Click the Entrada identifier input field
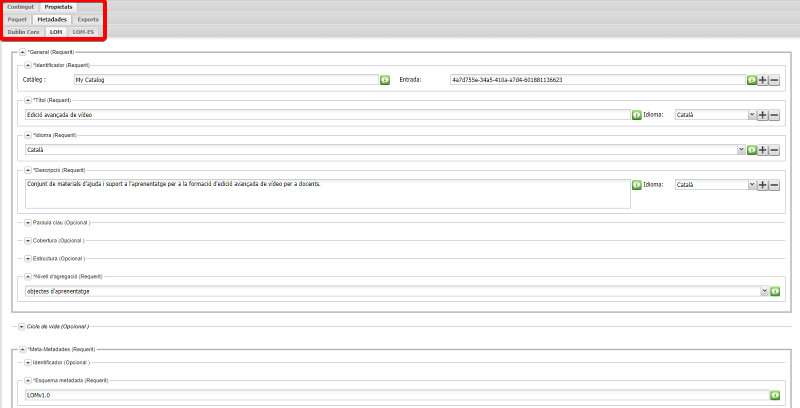 [596, 79]
